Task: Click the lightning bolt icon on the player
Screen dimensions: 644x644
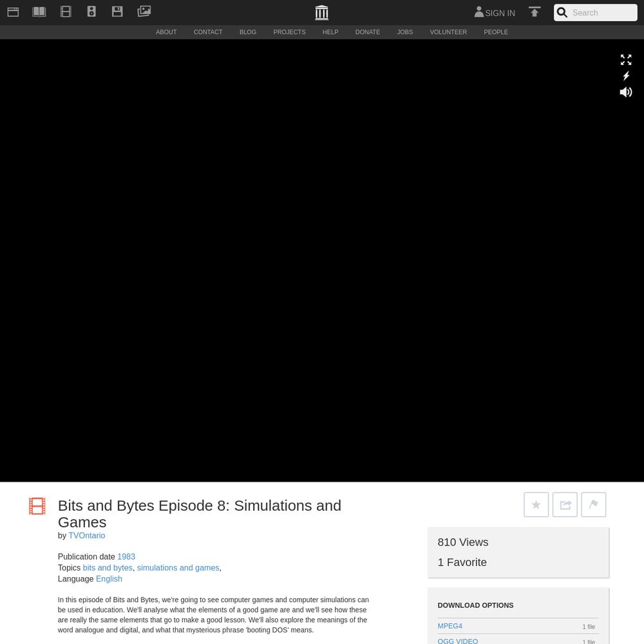Action: pyautogui.click(x=626, y=76)
